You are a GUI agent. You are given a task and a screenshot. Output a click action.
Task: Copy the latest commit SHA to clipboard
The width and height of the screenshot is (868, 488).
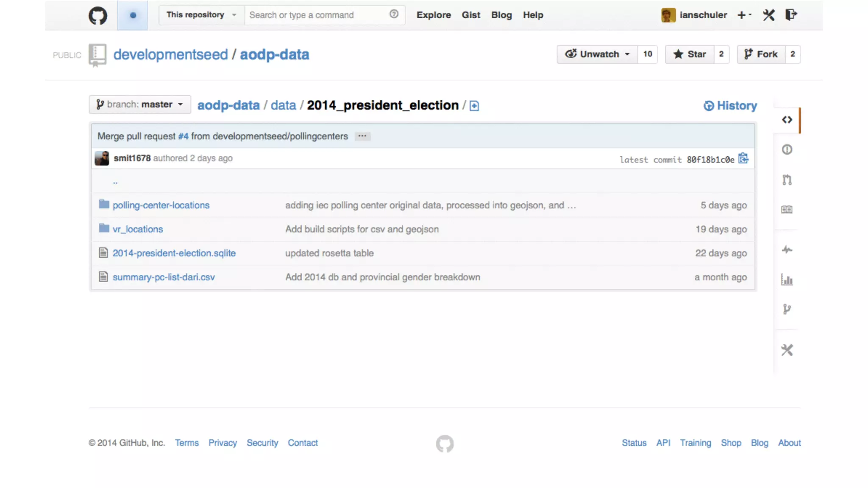tap(743, 158)
